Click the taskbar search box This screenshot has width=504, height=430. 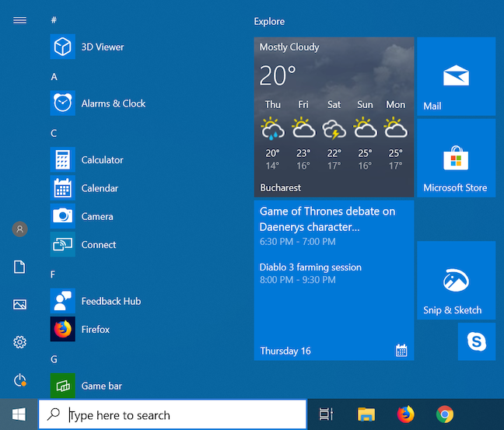pos(173,414)
